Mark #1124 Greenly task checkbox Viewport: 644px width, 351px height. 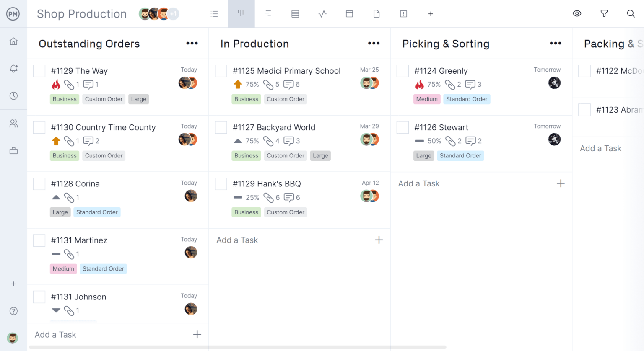(402, 71)
